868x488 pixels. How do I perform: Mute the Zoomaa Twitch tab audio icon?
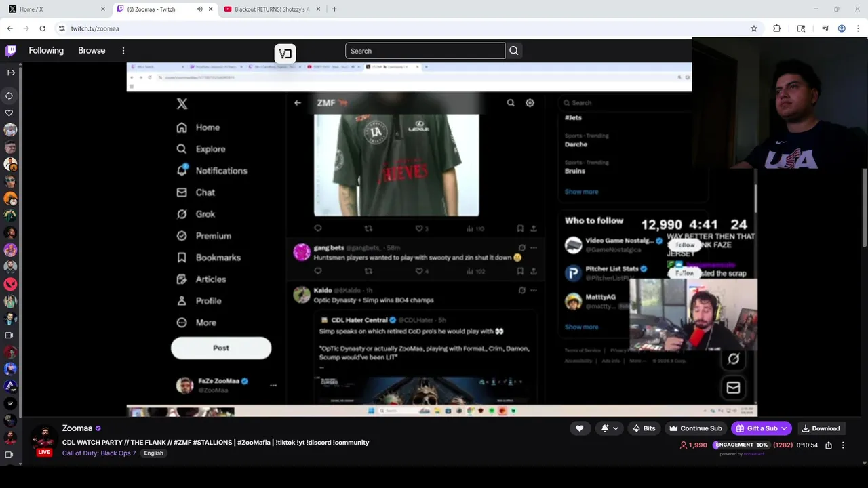point(199,9)
